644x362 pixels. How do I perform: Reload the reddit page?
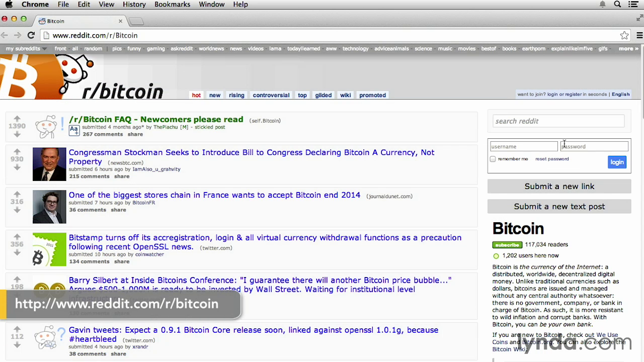point(31,35)
